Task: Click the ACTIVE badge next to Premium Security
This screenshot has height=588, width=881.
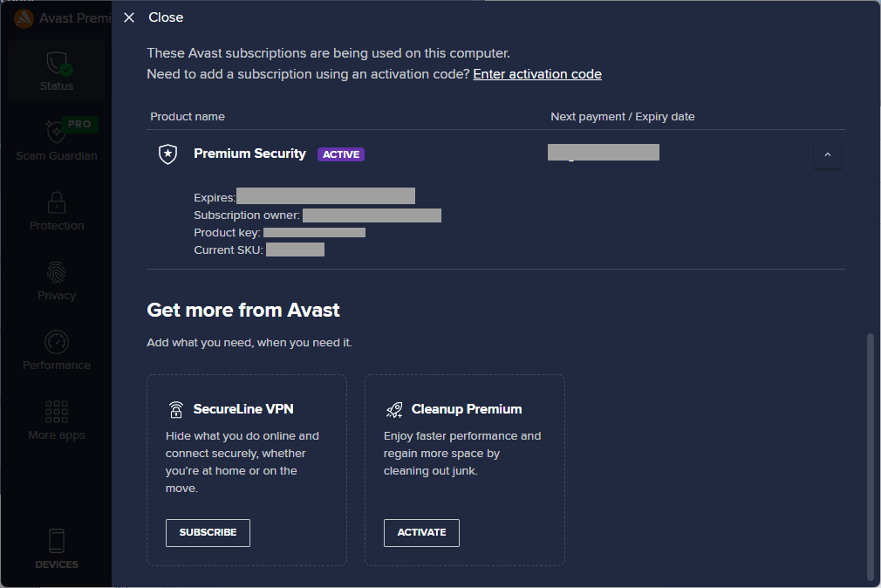Action: click(x=341, y=154)
